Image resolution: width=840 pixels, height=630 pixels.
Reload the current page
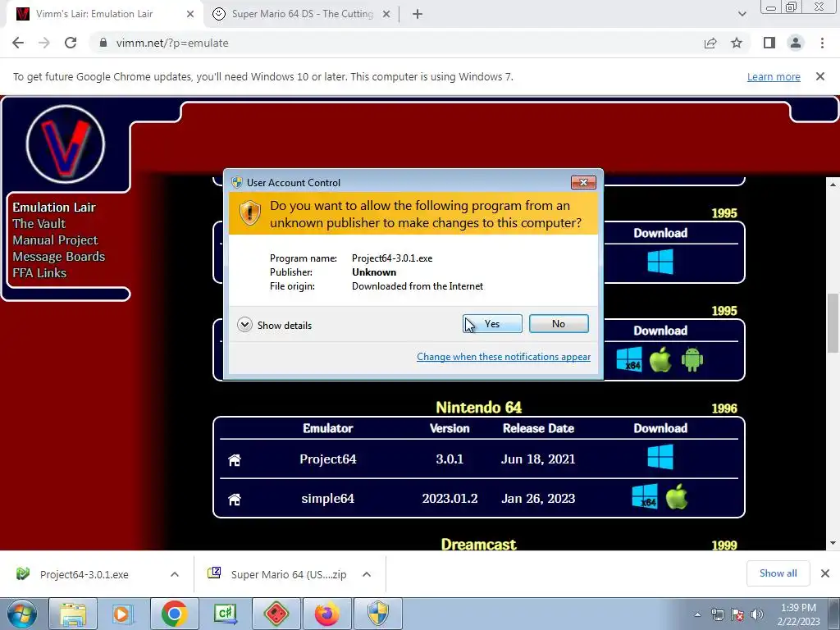71,43
